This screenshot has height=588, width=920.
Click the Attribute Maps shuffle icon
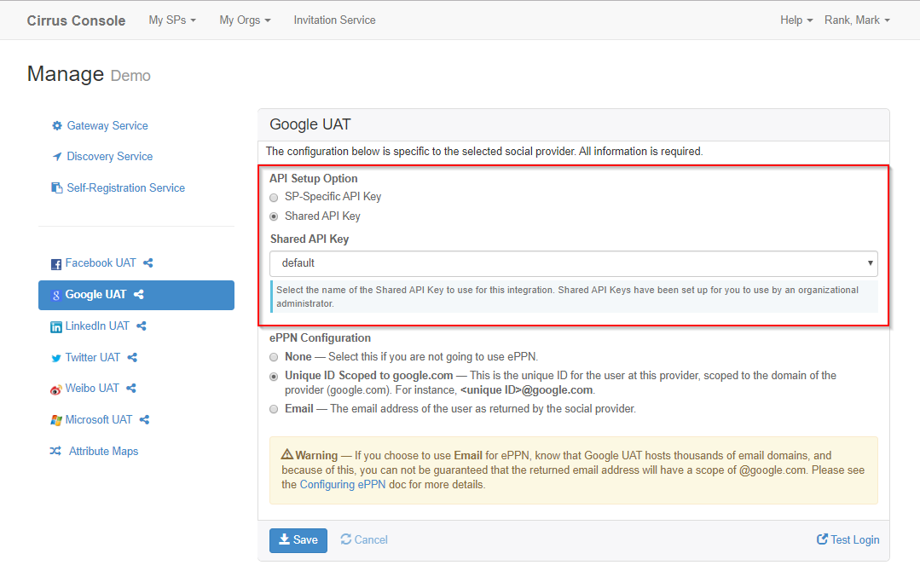pyautogui.click(x=55, y=451)
